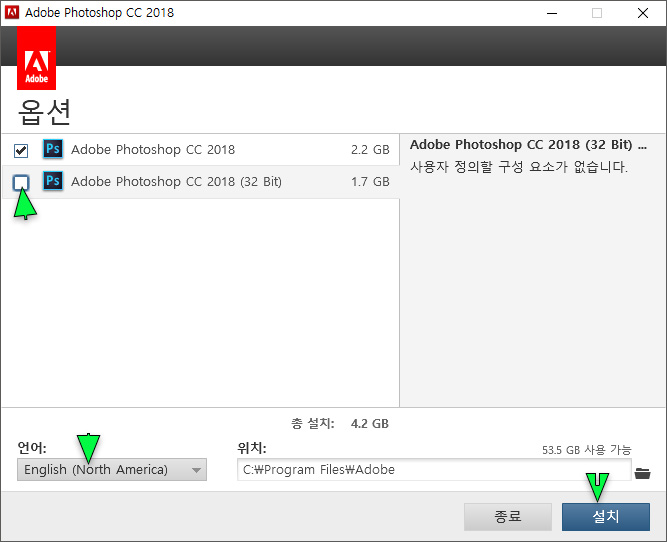Screen dimensions: 667x542
Task: Click the 2.2 GB size value
Action: [370, 150]
